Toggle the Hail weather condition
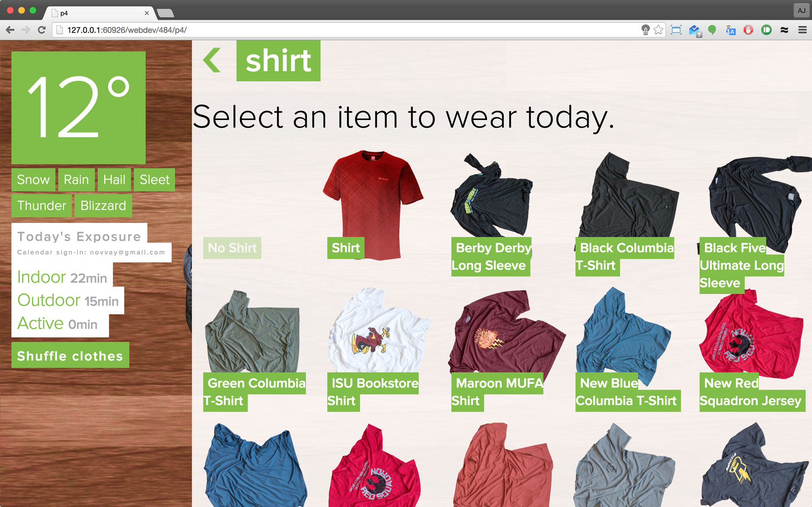The height and width of the screenshot is (507, 812). tap(114, 180)
